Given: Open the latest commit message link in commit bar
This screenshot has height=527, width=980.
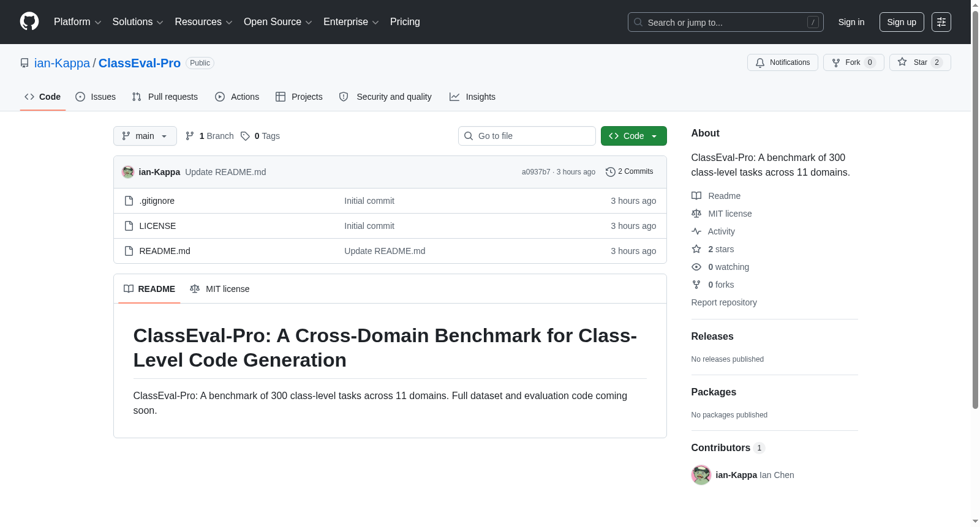Looking at the screenshot, I should (225, 172).
